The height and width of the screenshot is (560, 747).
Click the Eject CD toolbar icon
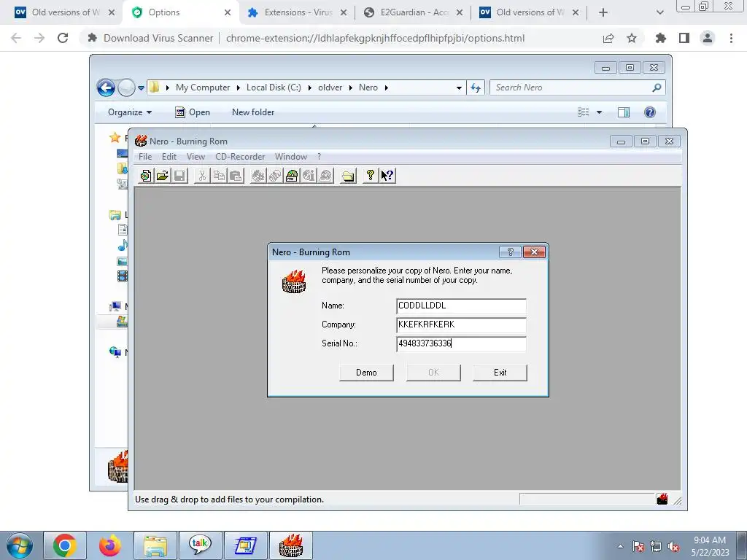coord(326,176)
